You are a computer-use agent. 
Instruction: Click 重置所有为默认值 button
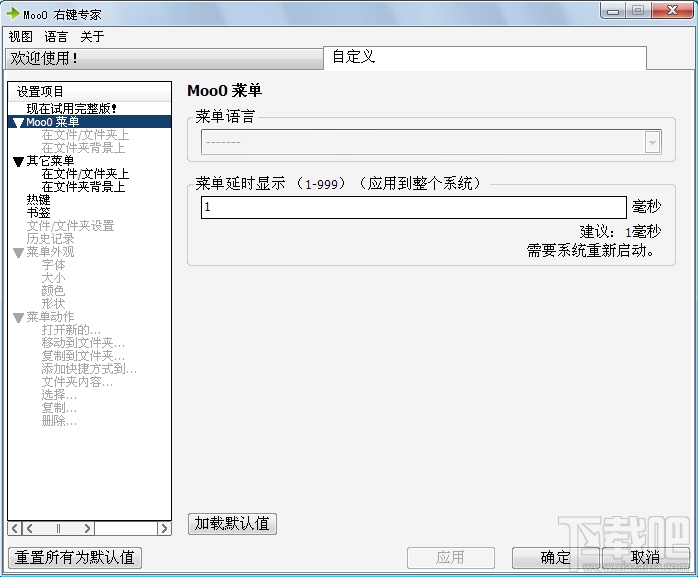pyautogui.click(x=75, y=558)
